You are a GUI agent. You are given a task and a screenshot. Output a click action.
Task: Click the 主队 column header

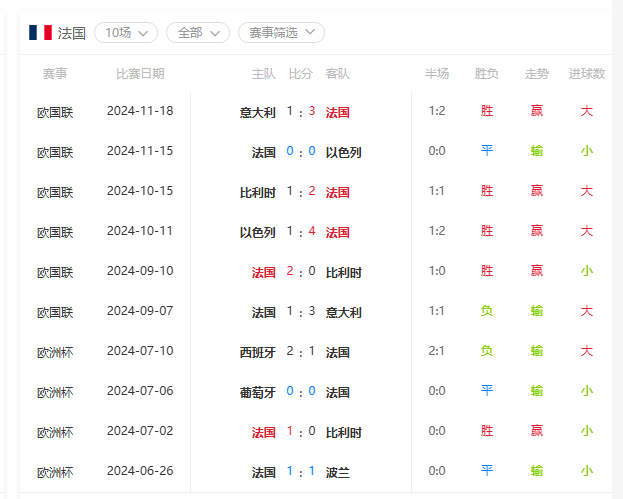[x=263, y=73]
